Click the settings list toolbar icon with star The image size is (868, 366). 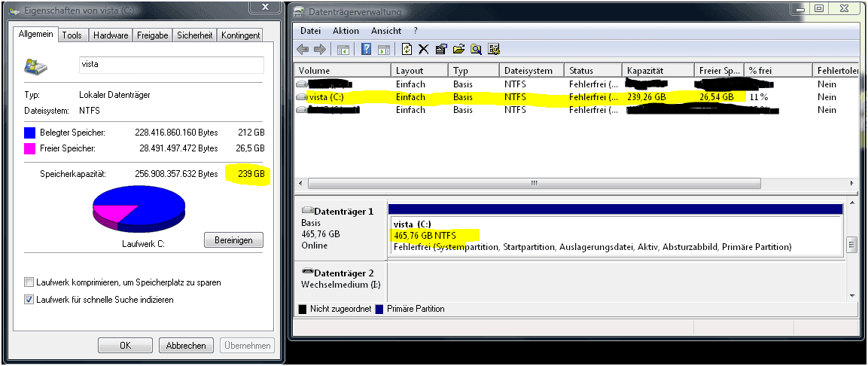(x=494, y=49)
